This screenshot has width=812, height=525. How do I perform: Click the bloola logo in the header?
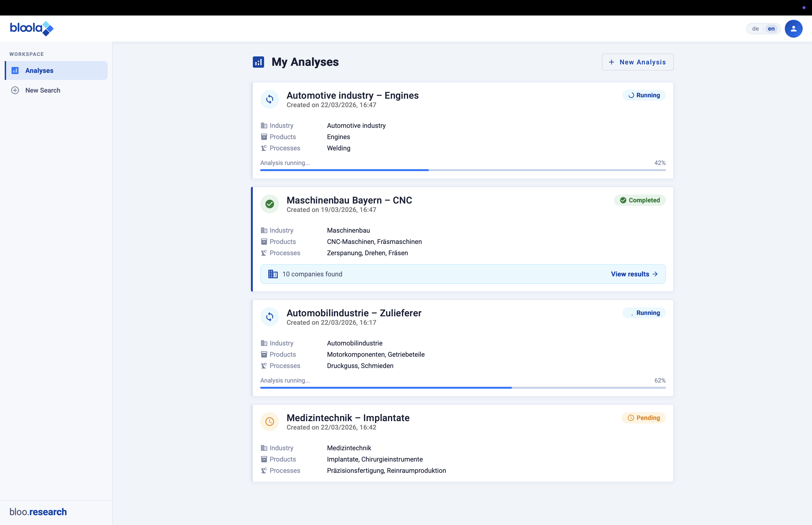(x=31, y=29)
